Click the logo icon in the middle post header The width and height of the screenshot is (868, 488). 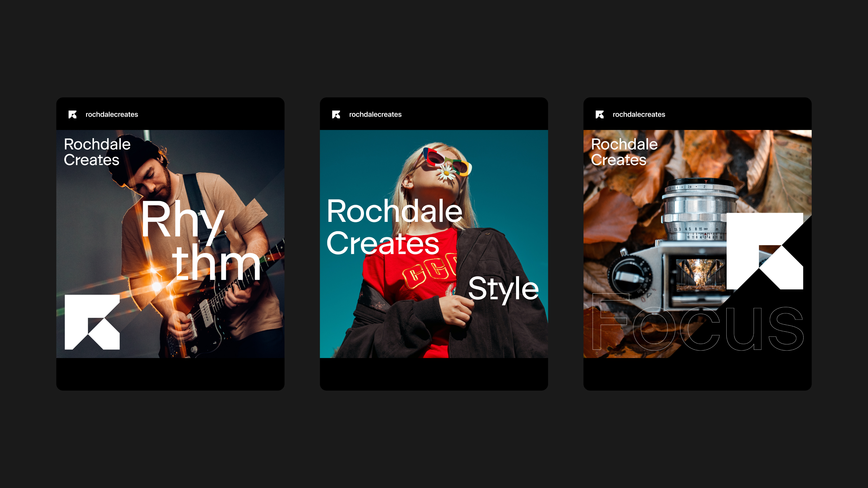click(x=336, y=115)
